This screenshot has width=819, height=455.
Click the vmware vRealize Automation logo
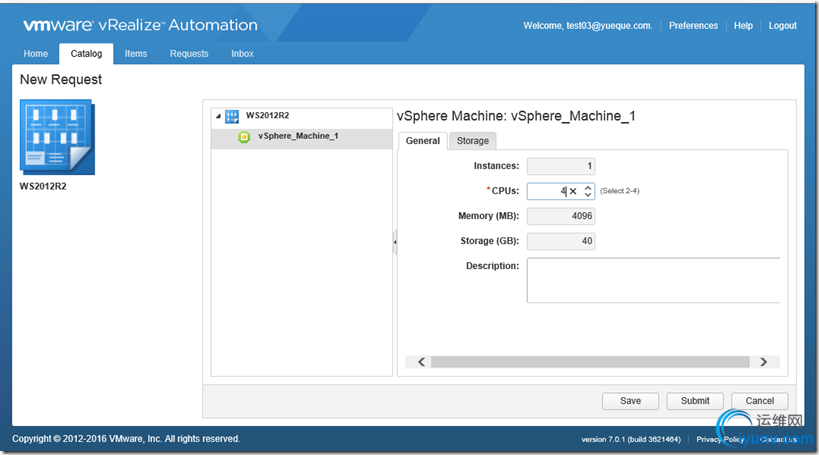(141, 25)
